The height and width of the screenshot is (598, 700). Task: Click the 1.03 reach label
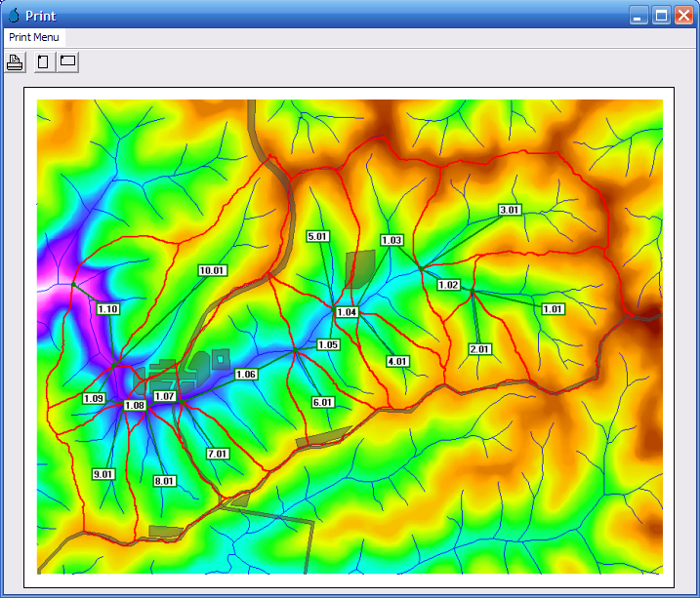tap(391, 240)
